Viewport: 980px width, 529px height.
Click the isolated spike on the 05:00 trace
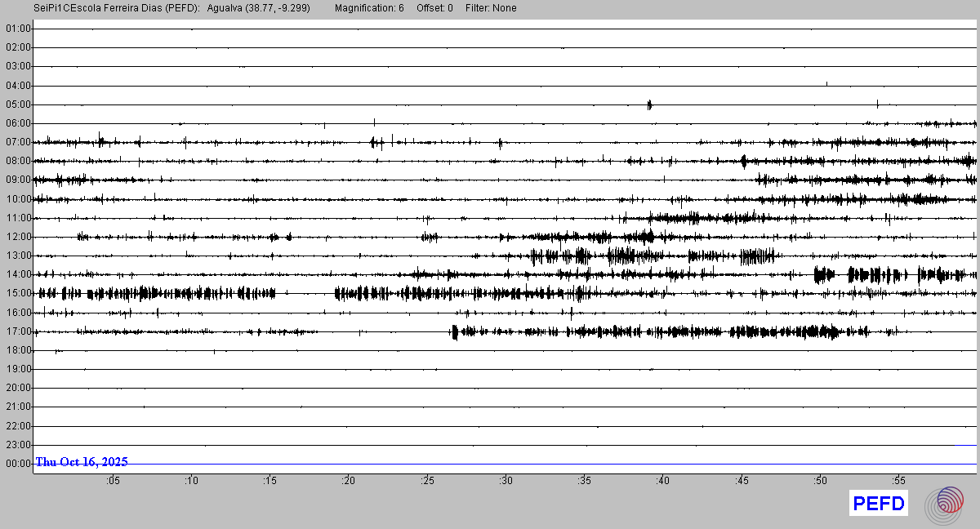click(649, 104)
